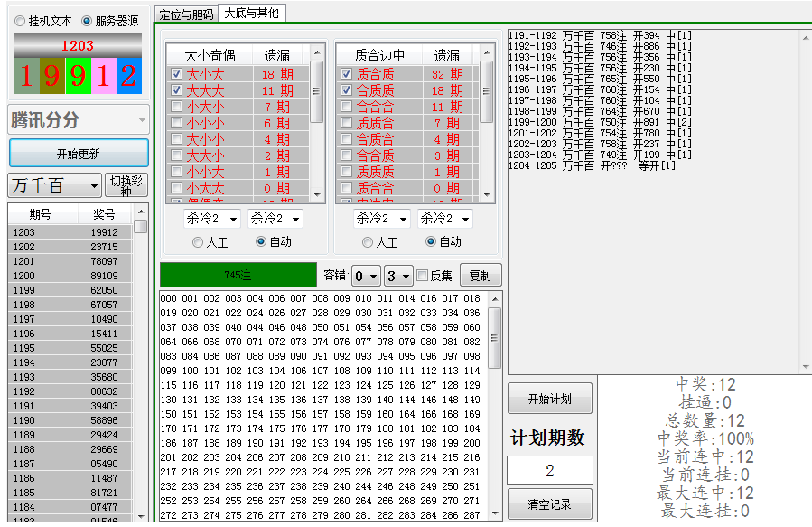Click the 计划期数 input field

pyautogui.click(x=549, y=470)
